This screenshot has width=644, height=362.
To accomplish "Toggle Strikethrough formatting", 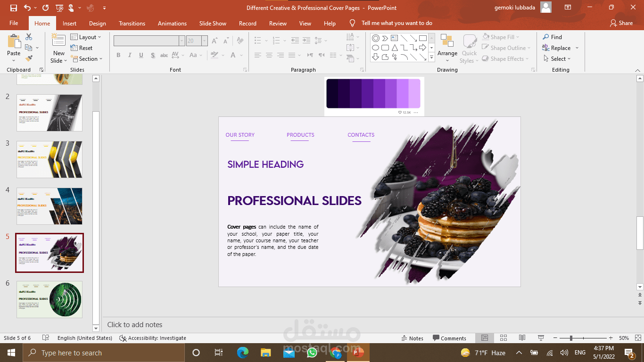I will point(164,55).
